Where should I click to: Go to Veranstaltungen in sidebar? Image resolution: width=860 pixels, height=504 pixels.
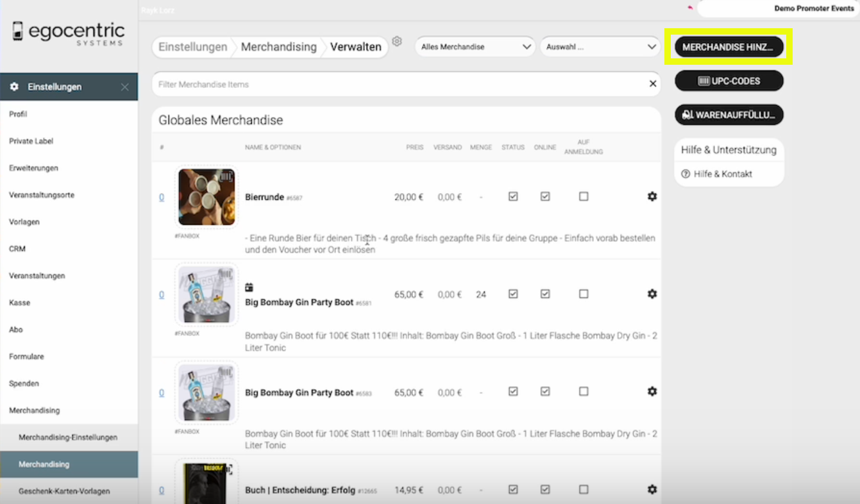coord(37,276)
